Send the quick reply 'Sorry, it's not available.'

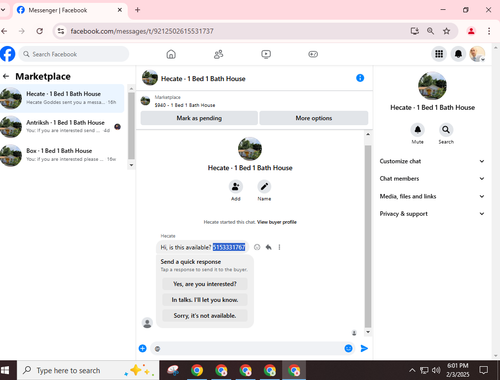205,315
